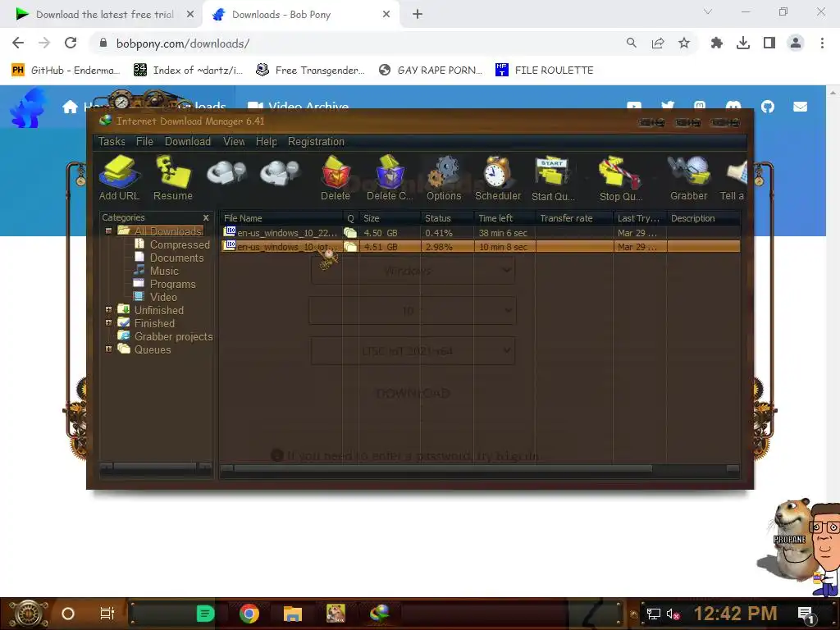This screenshot has width=840, height=630.
Task: Open the View menu in IDM
Action: 234,141
